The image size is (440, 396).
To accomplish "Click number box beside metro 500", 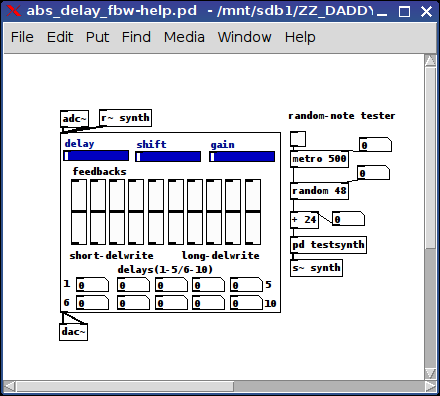I will pos(375,145).
